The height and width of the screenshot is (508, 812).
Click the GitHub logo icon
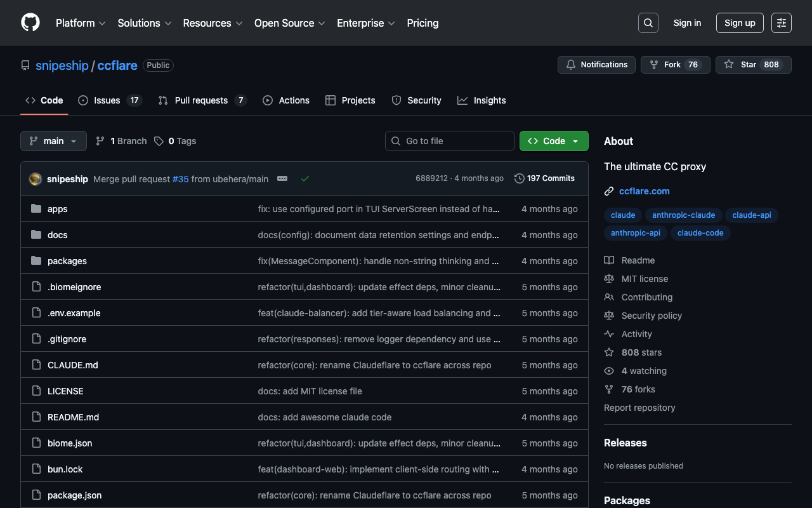[x=30, y=23]
